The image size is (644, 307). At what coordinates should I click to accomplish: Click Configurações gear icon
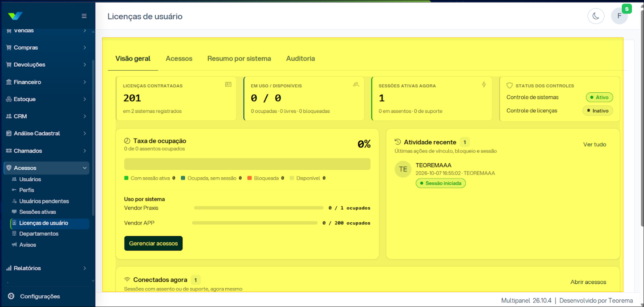tap(11, 296)
